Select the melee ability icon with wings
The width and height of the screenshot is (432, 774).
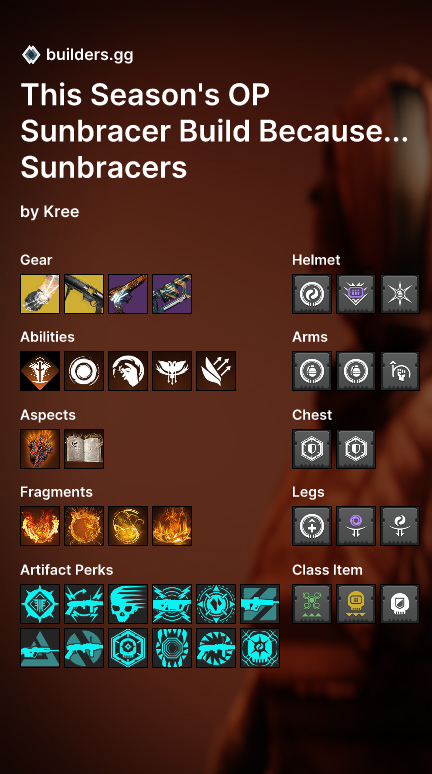click(x=172, y=371)
